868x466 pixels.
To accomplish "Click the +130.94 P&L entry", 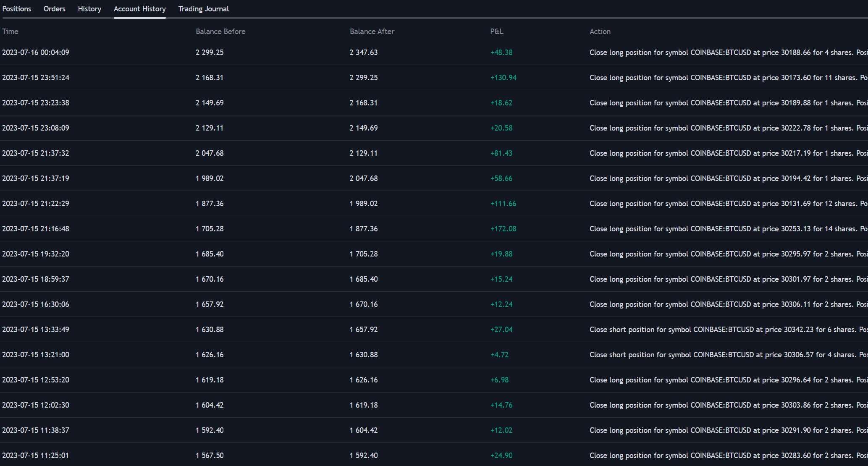I will coord(503,78).
